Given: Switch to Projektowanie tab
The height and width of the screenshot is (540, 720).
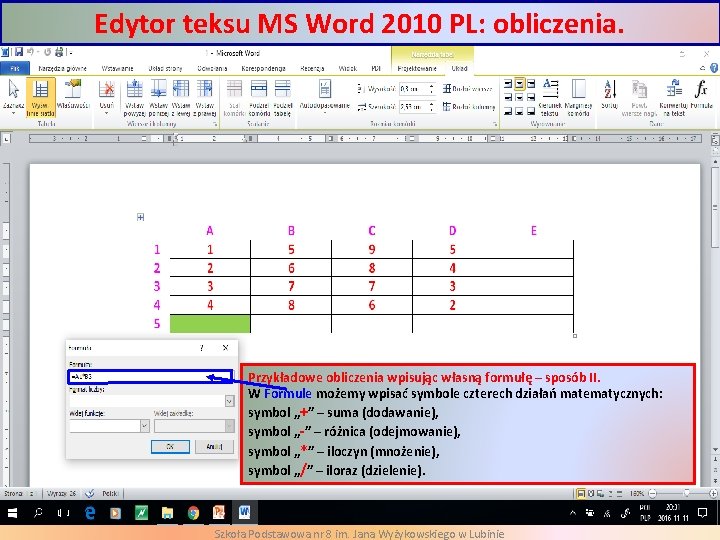Looking at the screenshot, I should point(417,68).
